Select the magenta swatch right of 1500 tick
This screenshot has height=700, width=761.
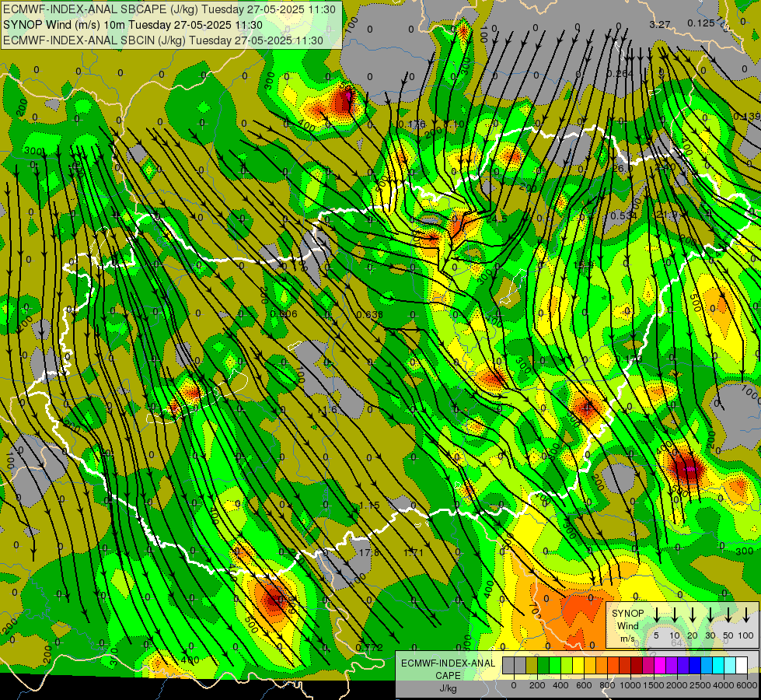[661, 666]
